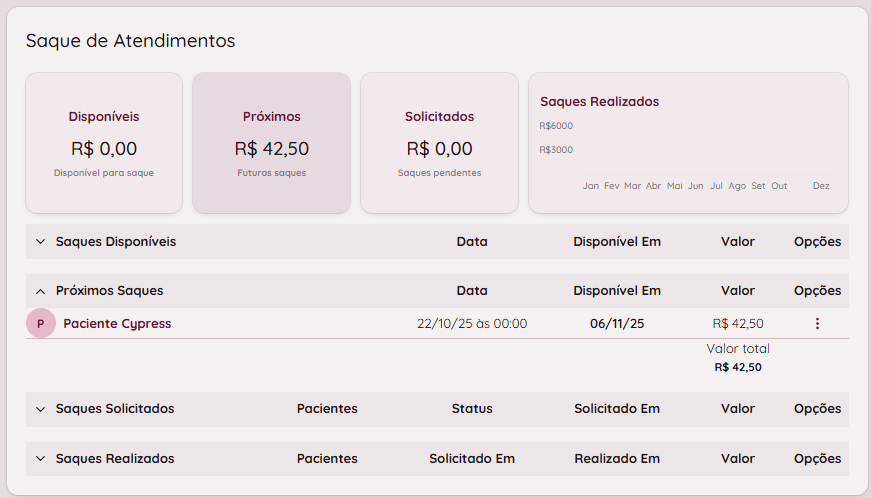
Task: Click the Saques Realizados chart card
Action: tap(688, 143)
